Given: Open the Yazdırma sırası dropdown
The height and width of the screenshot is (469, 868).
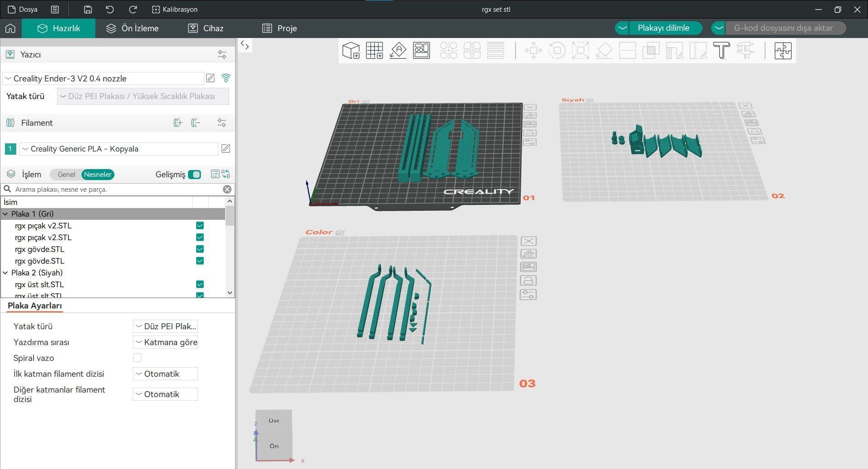Looking at the screenshot, I should pos(165,342).
